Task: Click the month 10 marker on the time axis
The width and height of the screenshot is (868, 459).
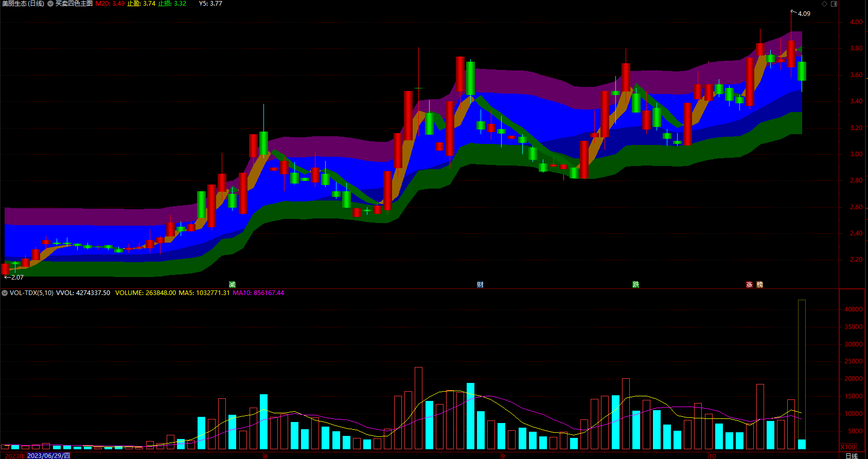Action: [712, 456]
